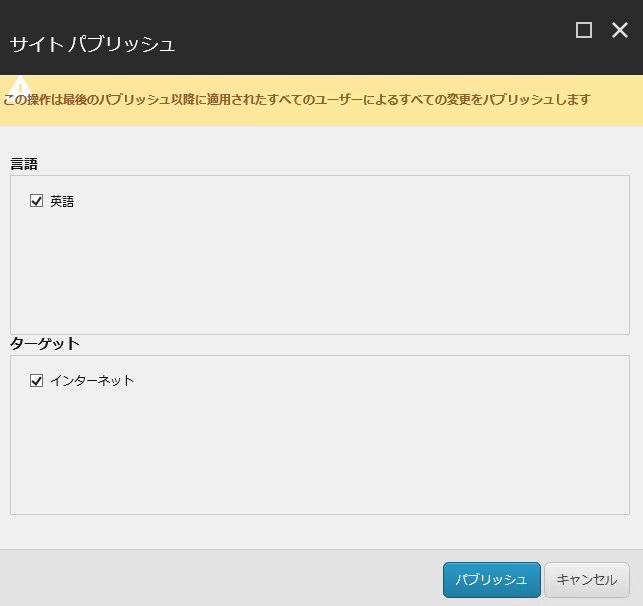Click the インターネット label text
The width and height of the screenshot is (643, 606).
[x=92, y=380]
